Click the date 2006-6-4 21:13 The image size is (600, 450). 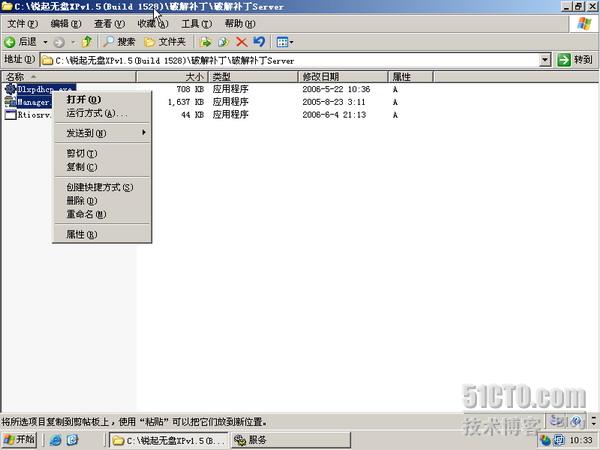point(334,114)
